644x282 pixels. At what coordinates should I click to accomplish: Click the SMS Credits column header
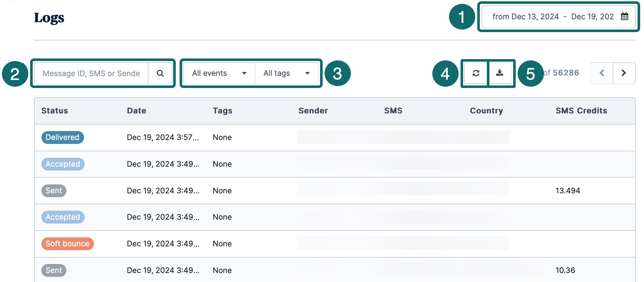[x=581, y=111]
